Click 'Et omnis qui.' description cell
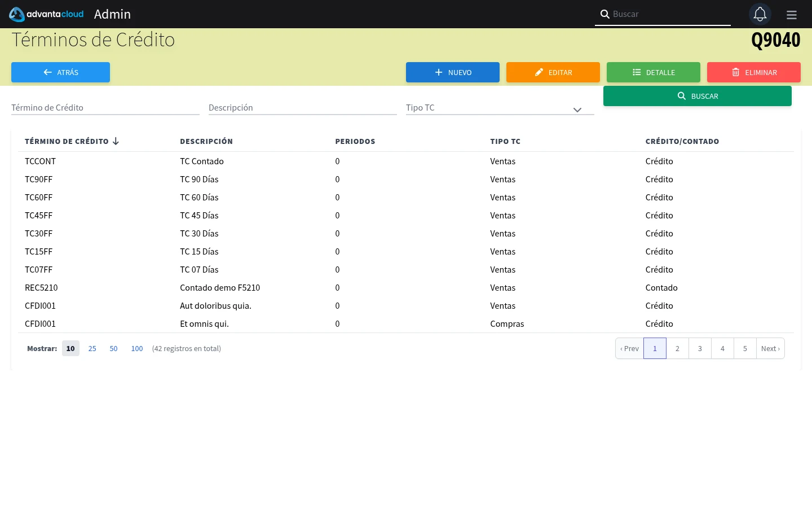Image resolution: width=812 pixels, height=508 pixels. pos(204,323)
